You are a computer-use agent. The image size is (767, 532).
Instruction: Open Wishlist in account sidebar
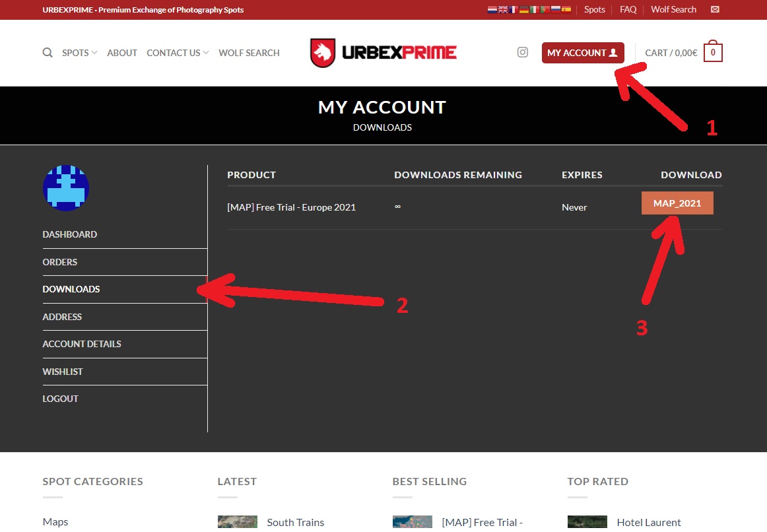tap(63, 372)
